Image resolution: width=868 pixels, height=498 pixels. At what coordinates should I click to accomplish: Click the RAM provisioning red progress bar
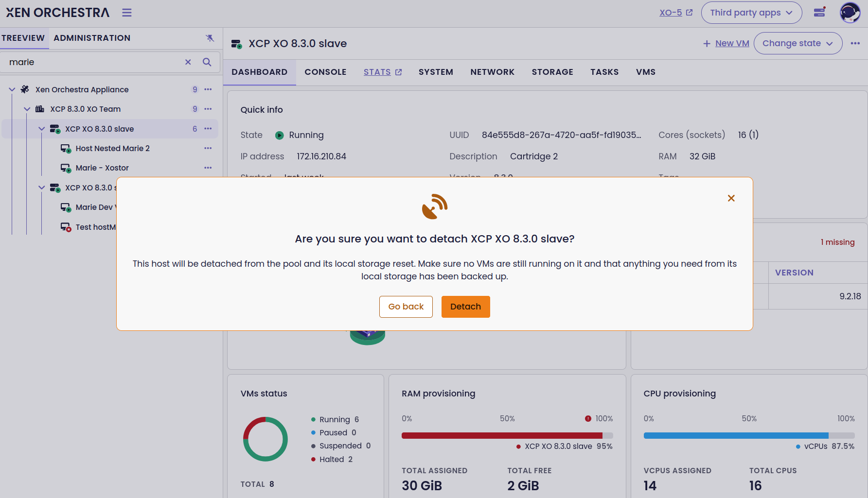[x=502, y=435]
